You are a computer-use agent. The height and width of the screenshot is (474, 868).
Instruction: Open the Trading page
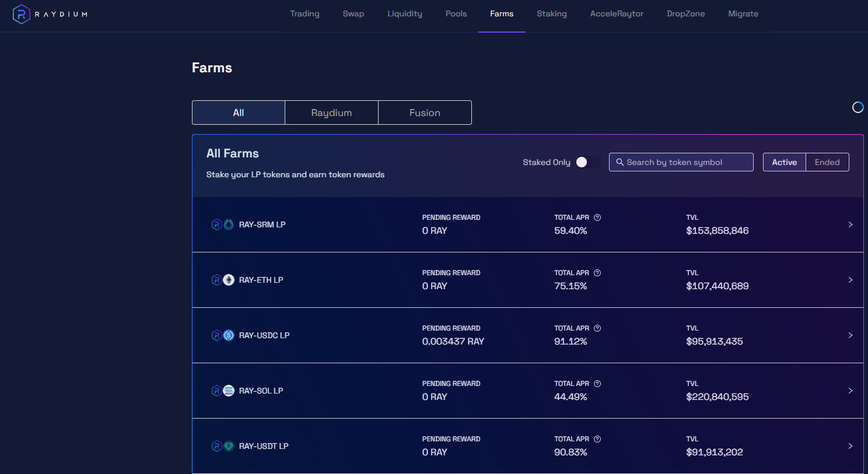click(304, 14)
